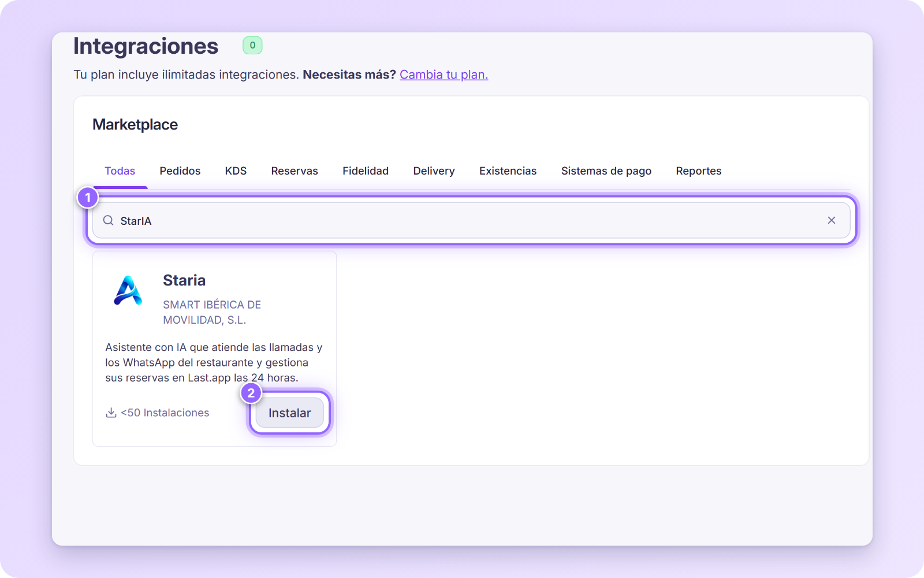Open the Sistemas de pago tab
This screenshot has height=578, width=924.
tap(606, 171)
